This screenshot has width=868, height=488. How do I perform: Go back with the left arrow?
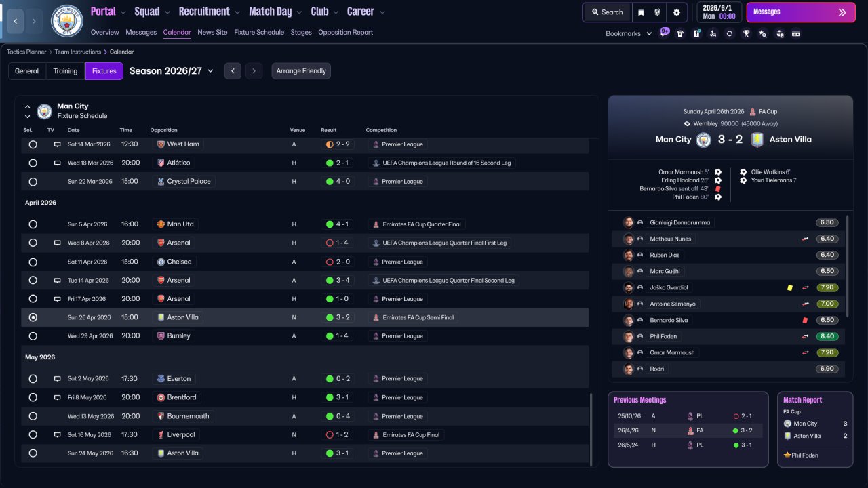pyautogui.click(x=15, y=21)
